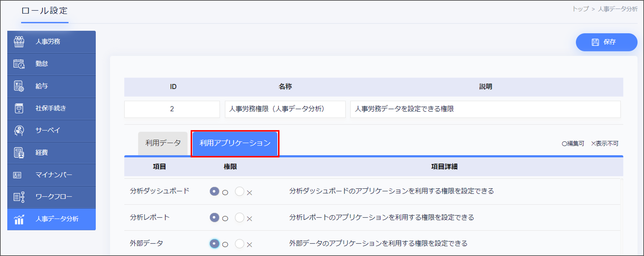Click the ID column header
Image resolution: width=644 pixels, height=256 pixels.
coord(173,87)
